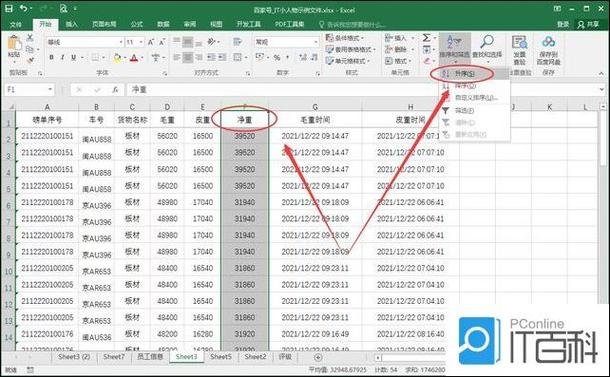Click the increase indent icon
Image resolution: width=610 pixels, height=377 pixels.
point(222,58)
